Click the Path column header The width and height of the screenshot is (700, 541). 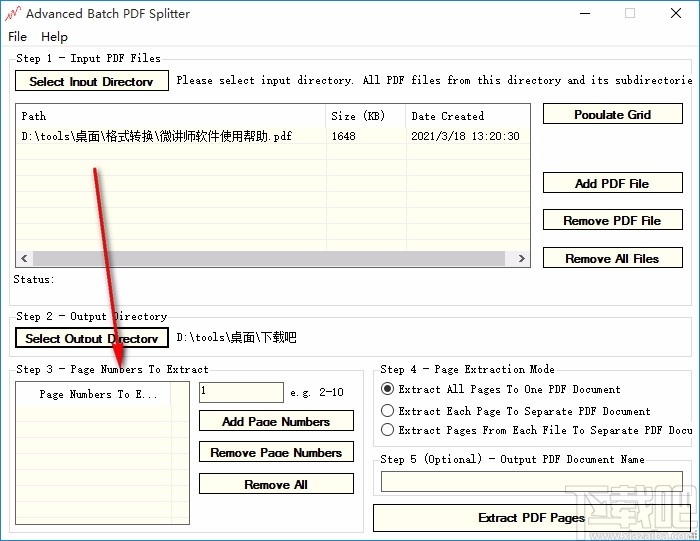[x=171, y=116]
